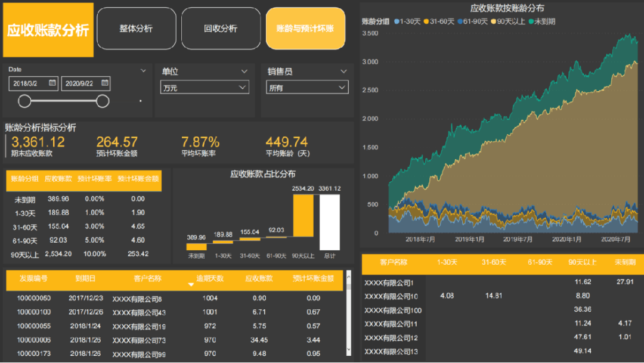Open the start date calendar picker
This screenshot has height=363, width=644.
[x=52, y=83]
